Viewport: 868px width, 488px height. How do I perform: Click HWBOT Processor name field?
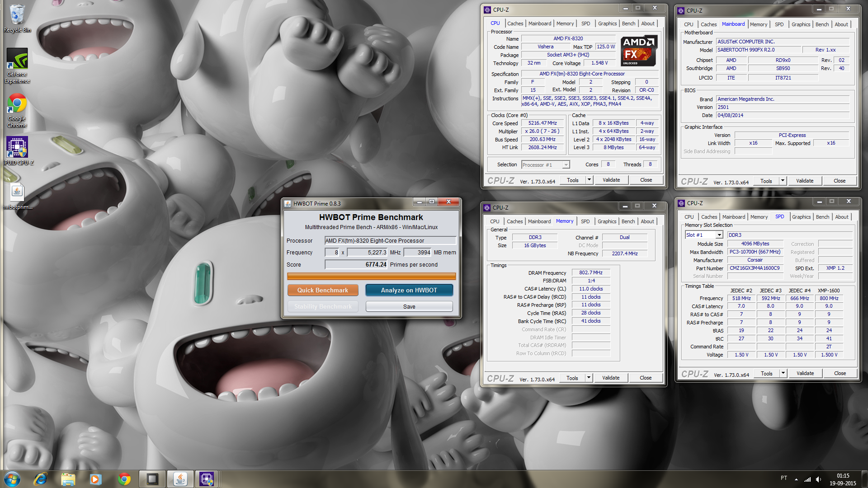391,241
